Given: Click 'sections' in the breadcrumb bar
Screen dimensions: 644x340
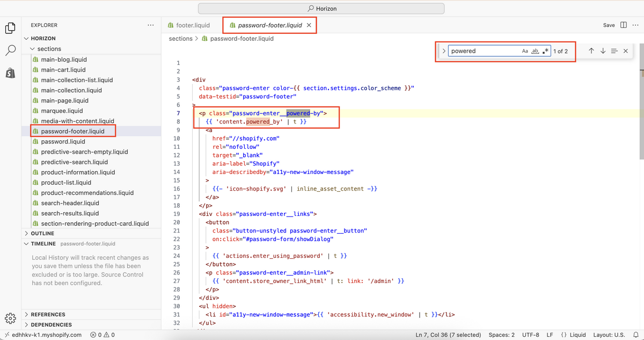Looking at the screenshot, I should 181,38.
